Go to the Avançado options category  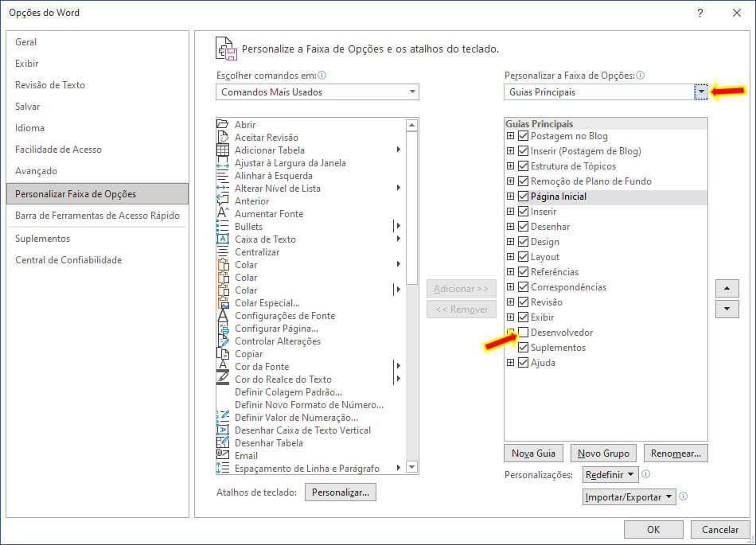click(97, 171)
